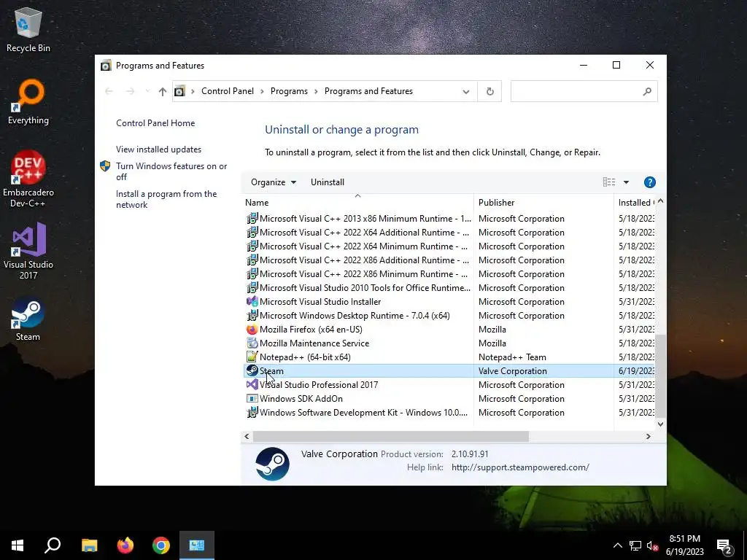Select the Steam program row

click(449, 371)
